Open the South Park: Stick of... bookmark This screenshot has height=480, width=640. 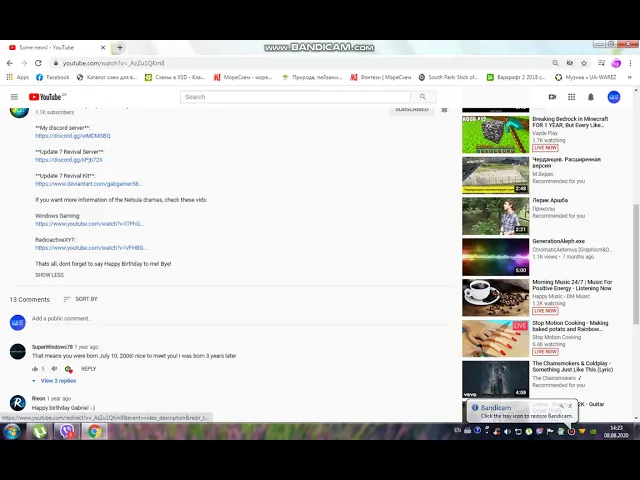pos(448,77)
